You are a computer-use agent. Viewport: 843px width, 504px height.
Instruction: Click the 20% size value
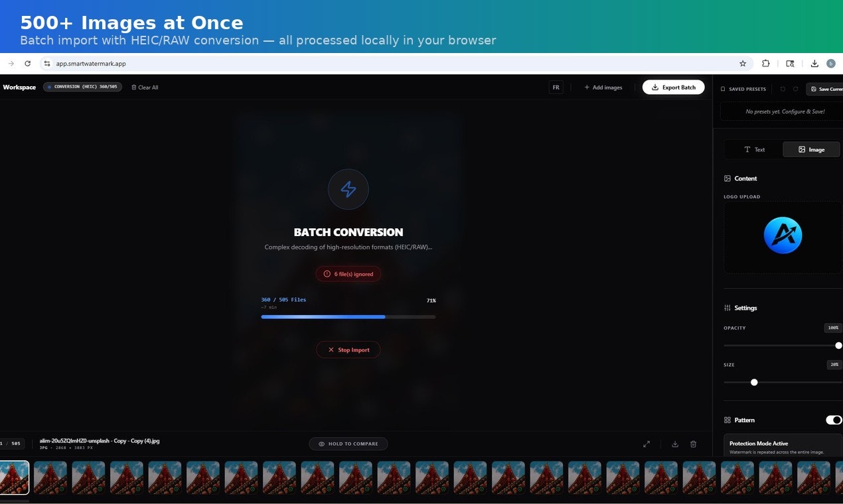click(x=834, y=365)
